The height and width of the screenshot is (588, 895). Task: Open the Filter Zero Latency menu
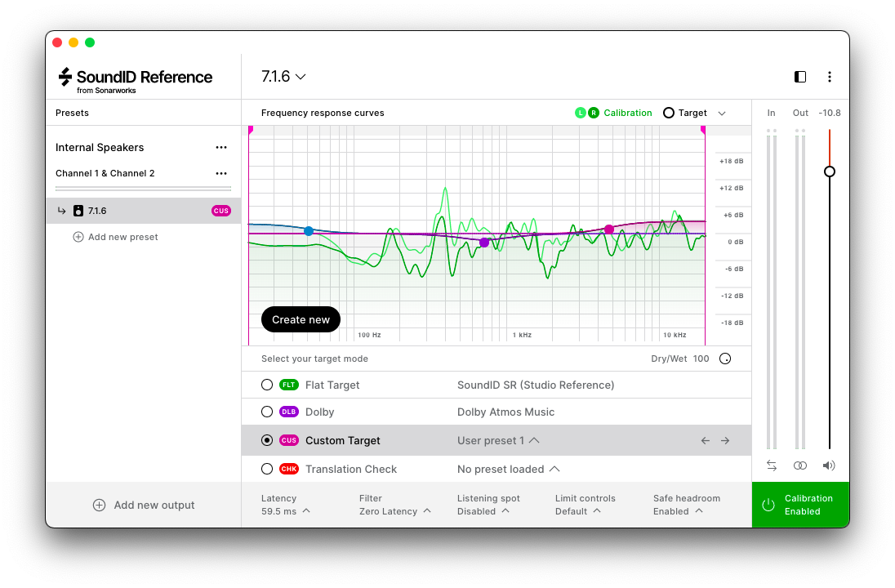pyautogui.click(x=394, y=506)
